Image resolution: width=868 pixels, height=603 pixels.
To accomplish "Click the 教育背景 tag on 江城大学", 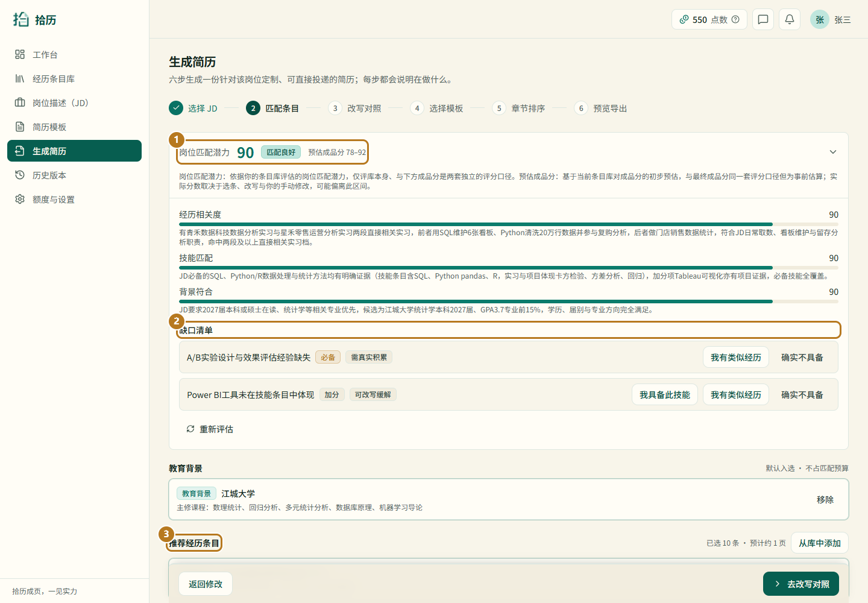I will 197,493.
